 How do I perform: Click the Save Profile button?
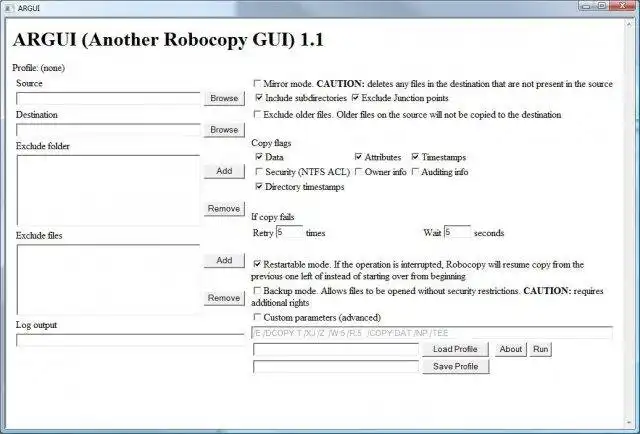click(x=455, y=366)
